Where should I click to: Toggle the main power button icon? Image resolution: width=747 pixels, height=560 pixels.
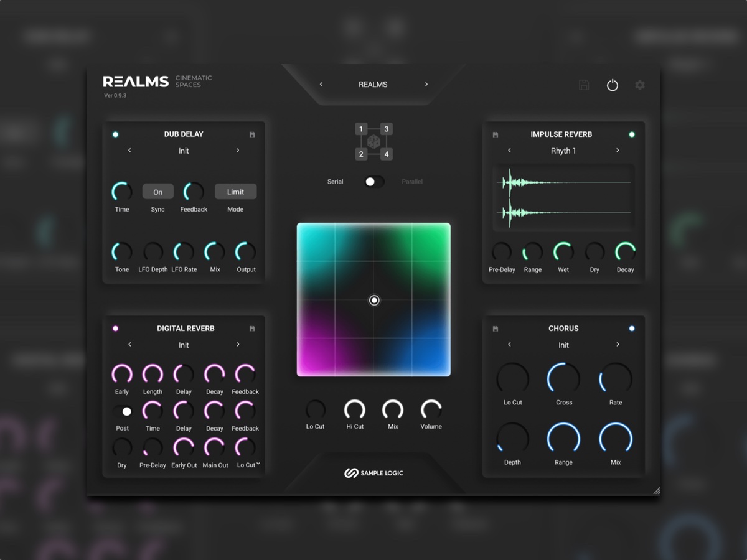pyautogui.click(x=613, y=85)
